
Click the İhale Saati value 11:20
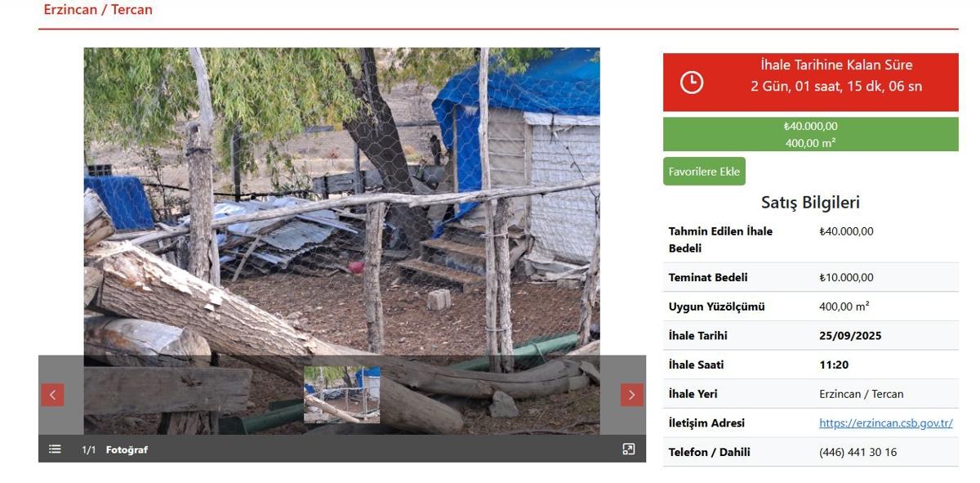point(834,364)
